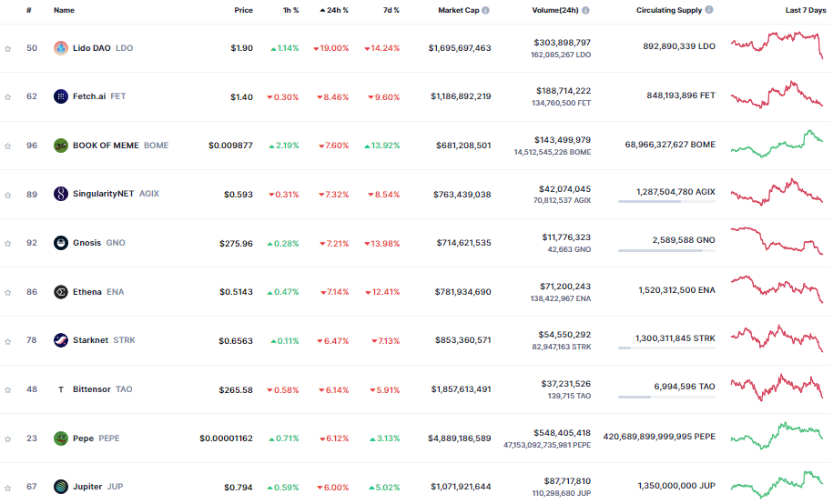Open BOOK OF MEME 7-day sparkline chart
The height and width of the screenshot is (504, 833).
click(777, 144)
